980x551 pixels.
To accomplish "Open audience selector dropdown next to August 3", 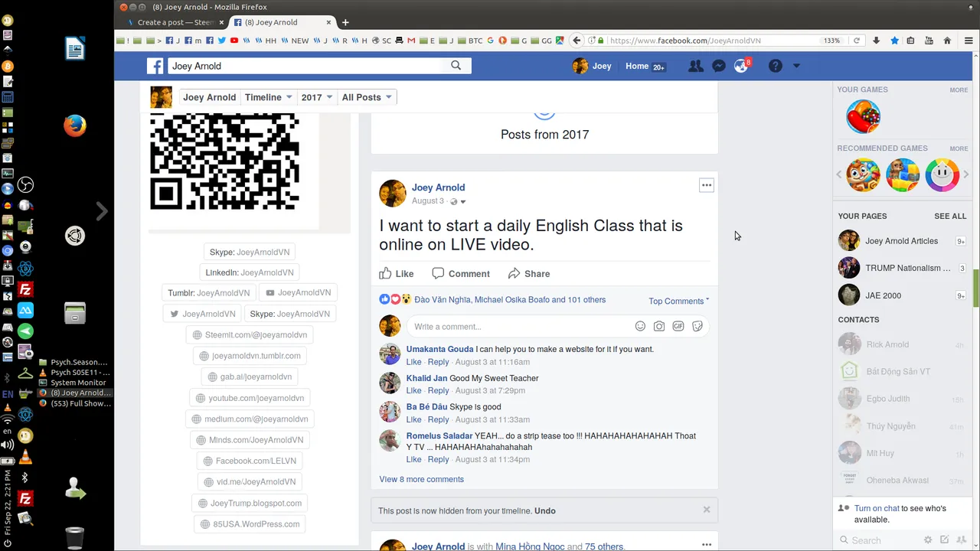I will [x=458, y=201].
